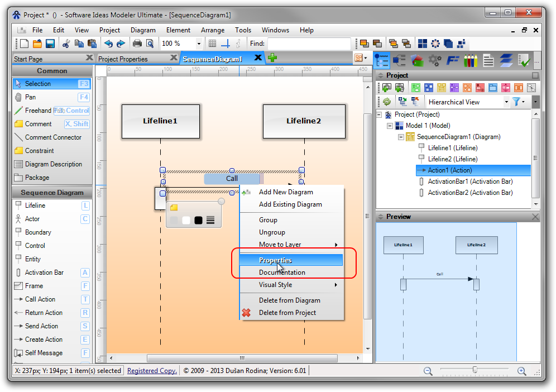Collapse all tree nodes in Project panel
Viewport: 556px width, 392px height.
point(415,102)
